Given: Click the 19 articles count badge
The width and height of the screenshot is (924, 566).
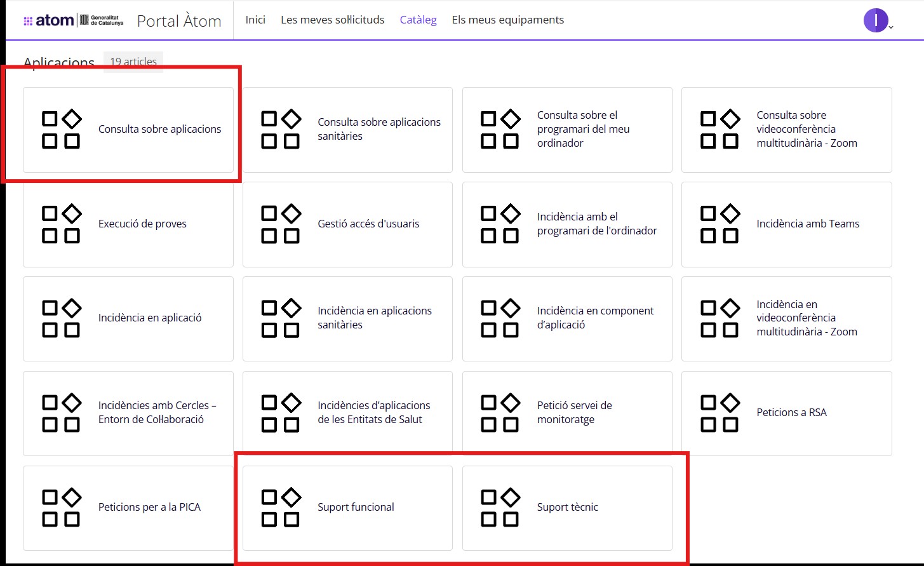Looking at the screenshot, I should [x=133, y=62].
